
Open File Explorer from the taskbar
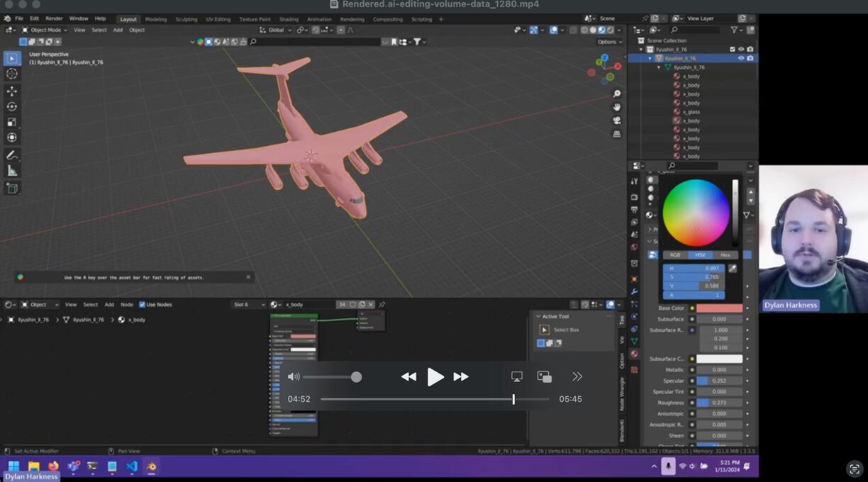coord(33,466)
